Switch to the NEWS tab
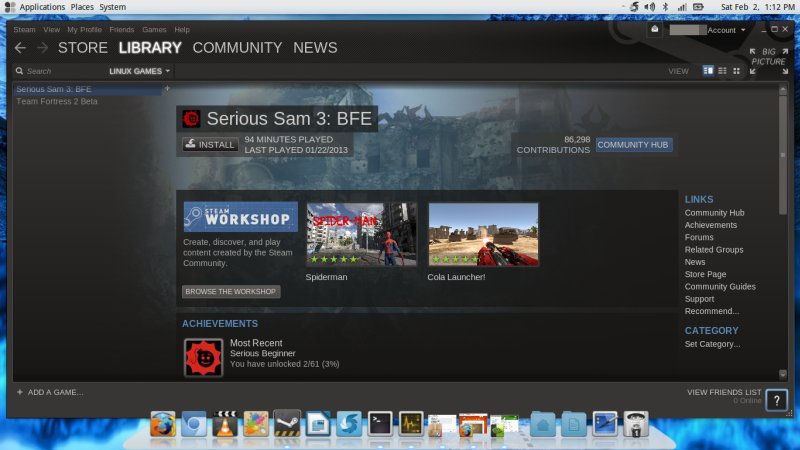Screen dimensions: 800x450 [315, 48]
